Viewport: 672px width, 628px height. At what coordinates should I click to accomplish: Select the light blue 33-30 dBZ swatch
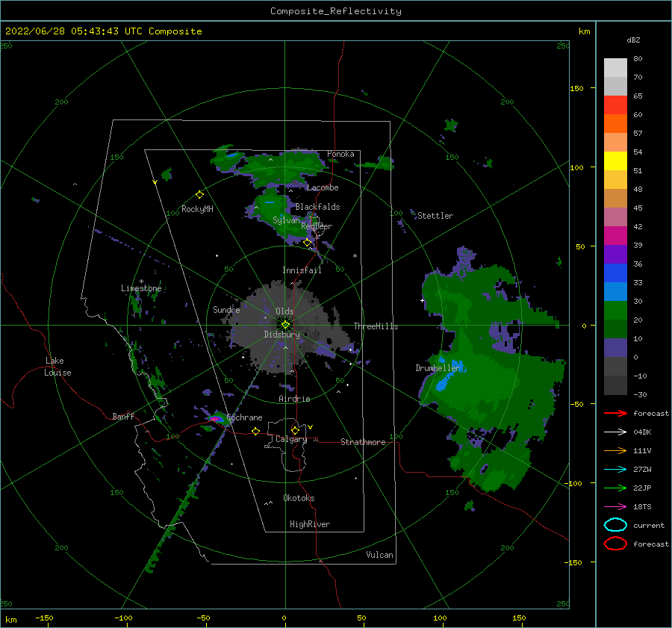point(615,292)
